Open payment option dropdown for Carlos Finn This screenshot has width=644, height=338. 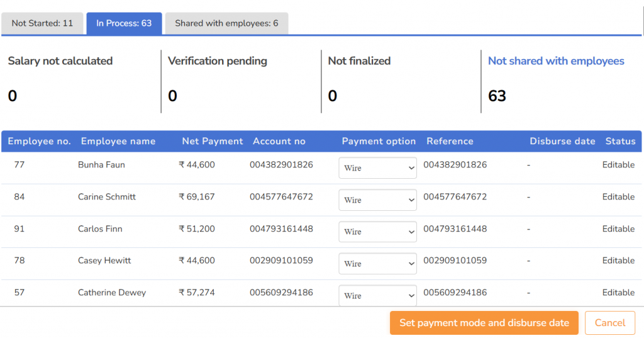coord(377,232)
